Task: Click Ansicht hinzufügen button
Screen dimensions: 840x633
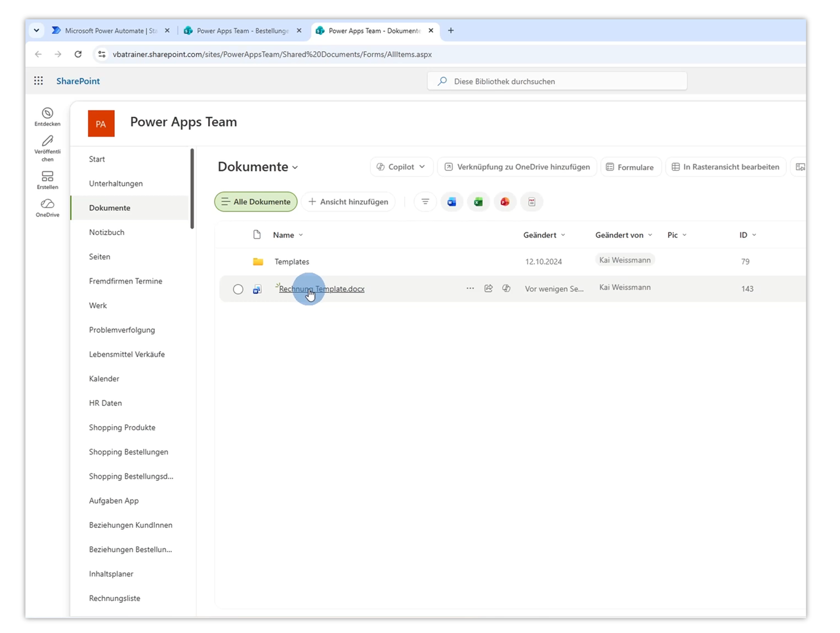Action: coord(348,202)
